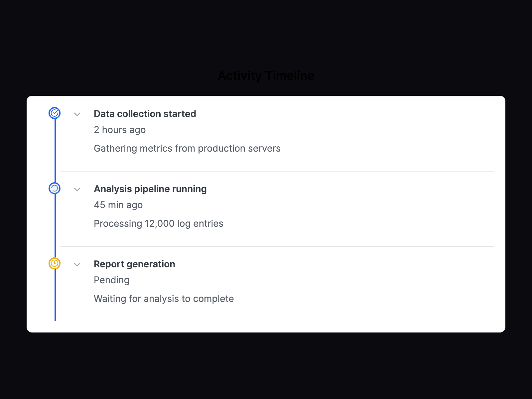Collapse the Analysis pipeline running section

[77, 189]
